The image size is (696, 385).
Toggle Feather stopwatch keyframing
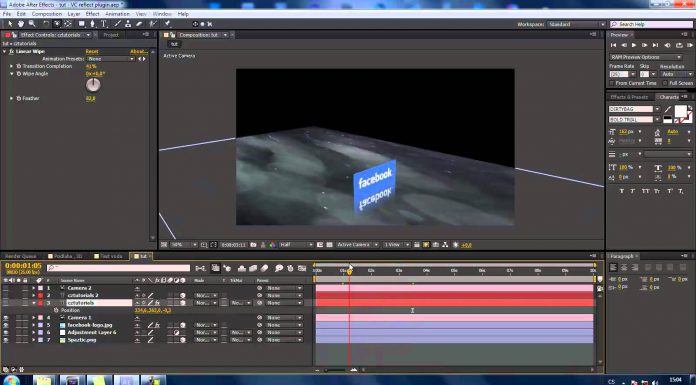[19, 98]
